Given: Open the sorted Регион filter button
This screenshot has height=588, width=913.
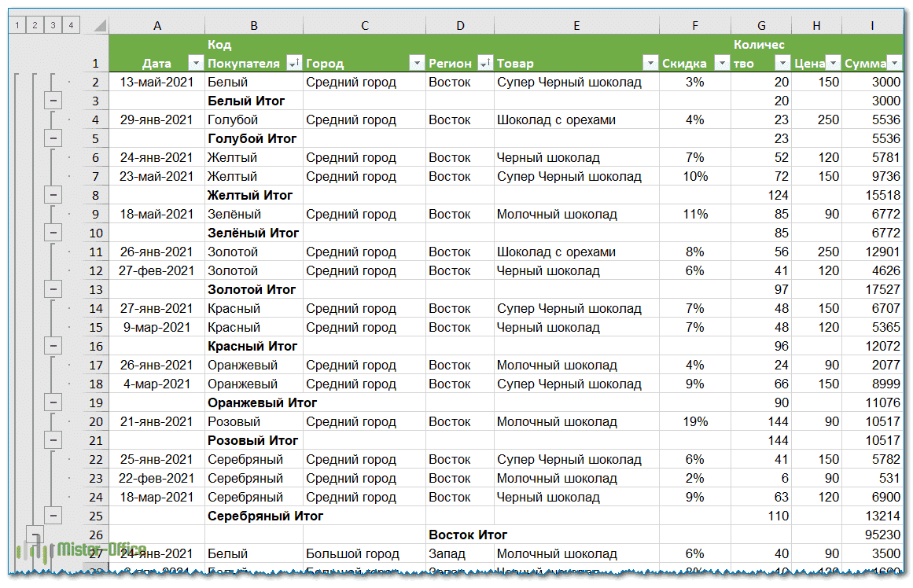Looking at the screenshot, I should pos(485,64).
